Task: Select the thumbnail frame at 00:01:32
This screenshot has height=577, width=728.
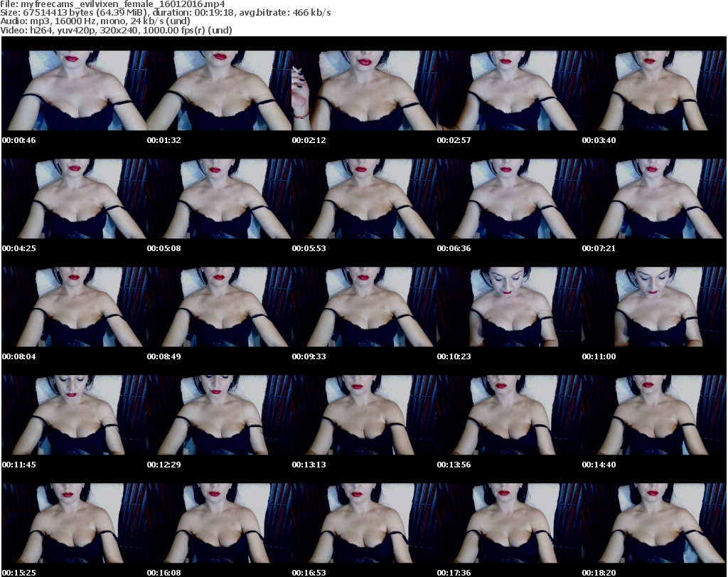Action: [x=219, y=90]
